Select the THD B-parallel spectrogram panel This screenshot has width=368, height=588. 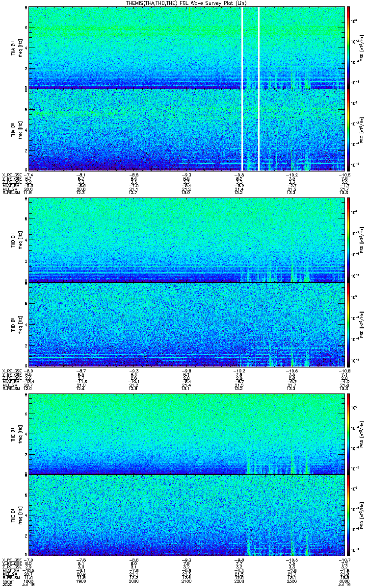pyautogui.click(x=186, y=324)
